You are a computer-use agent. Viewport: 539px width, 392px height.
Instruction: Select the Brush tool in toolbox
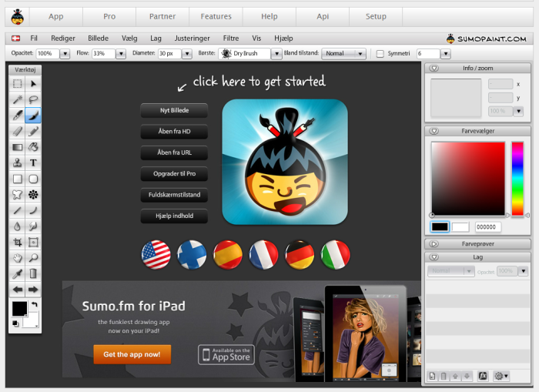[x=17, y=116]
